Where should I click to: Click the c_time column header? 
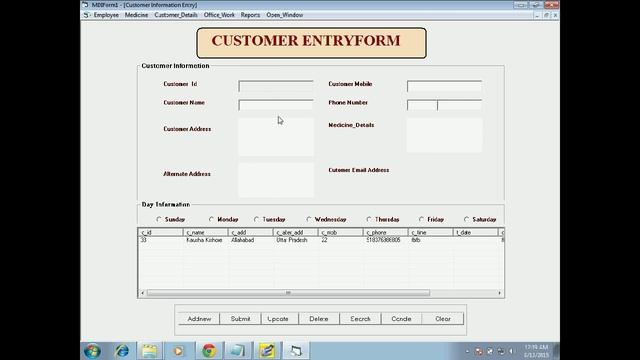point(430,232)
